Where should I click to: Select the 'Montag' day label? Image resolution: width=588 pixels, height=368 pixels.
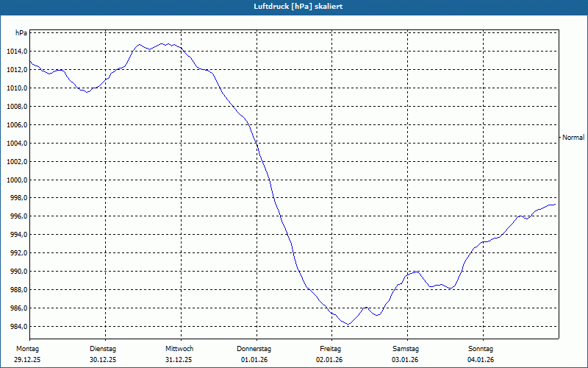(x=28, y=349)
